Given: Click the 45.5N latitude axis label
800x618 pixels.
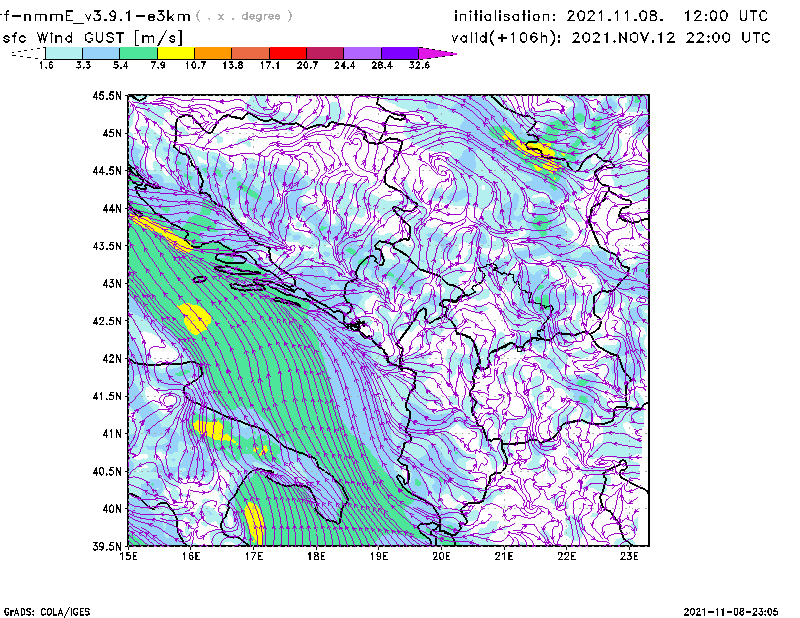Looking at the screenshot, I should 106,96.
